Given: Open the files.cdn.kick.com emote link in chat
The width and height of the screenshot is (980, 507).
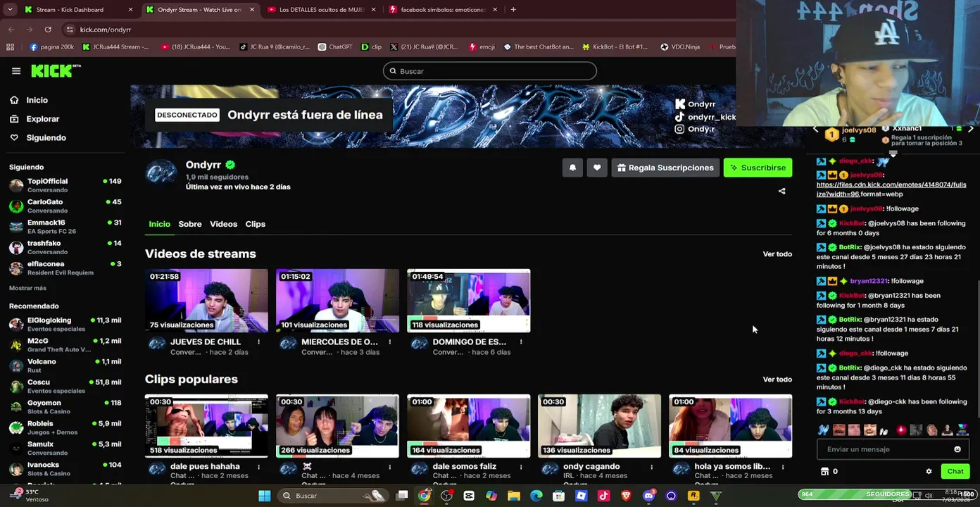Looking at the screenshot, I should (891, 189).
